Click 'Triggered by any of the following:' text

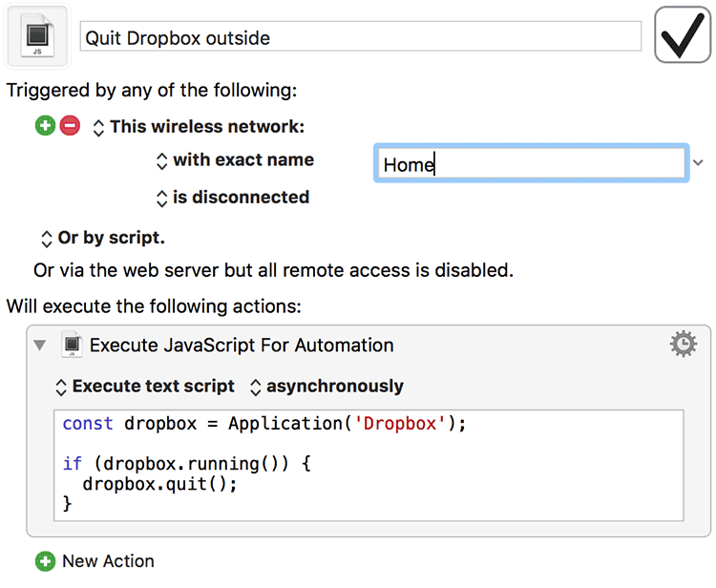coord(152,91)
